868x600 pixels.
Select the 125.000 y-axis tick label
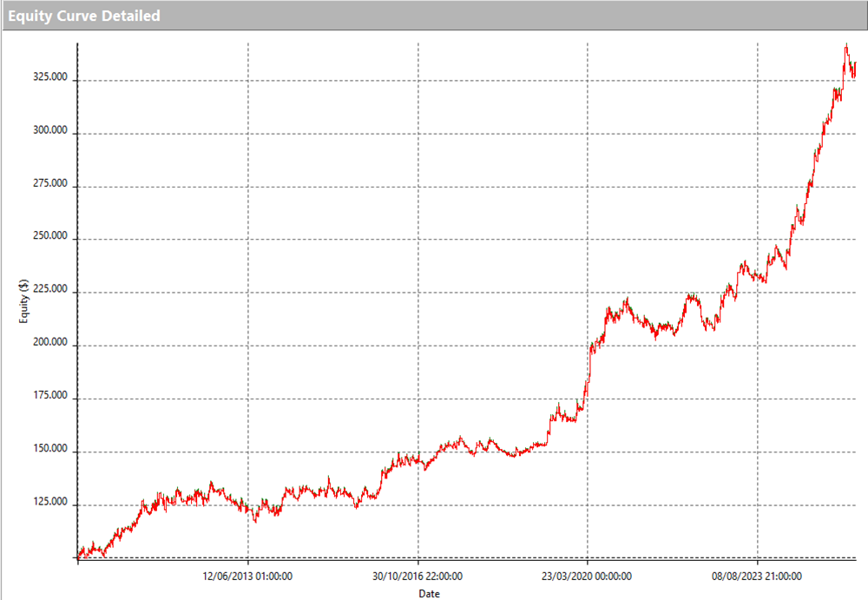(x=49, y=504)
